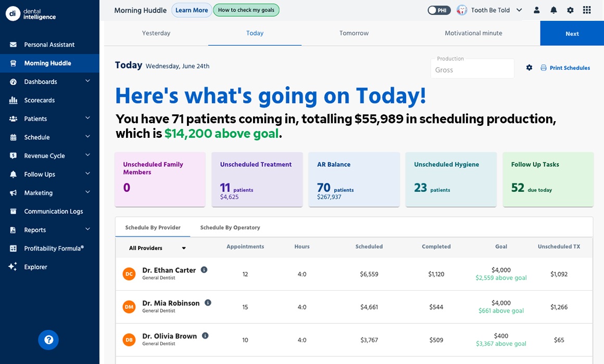Click the Learn More button
The width and height of the screenshot is (604, 364).
coord(192,10)
